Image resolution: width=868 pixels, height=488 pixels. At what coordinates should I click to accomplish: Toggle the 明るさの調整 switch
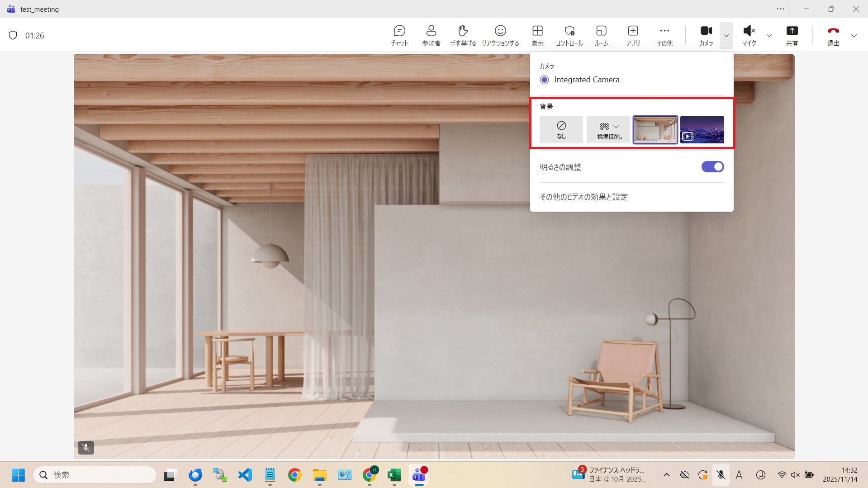(x=712, y=167)
